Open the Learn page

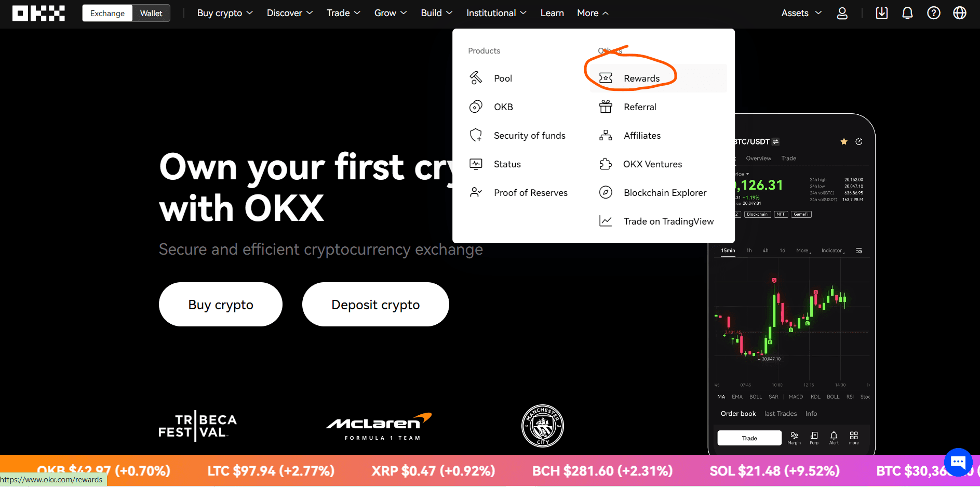click(552, 13)
